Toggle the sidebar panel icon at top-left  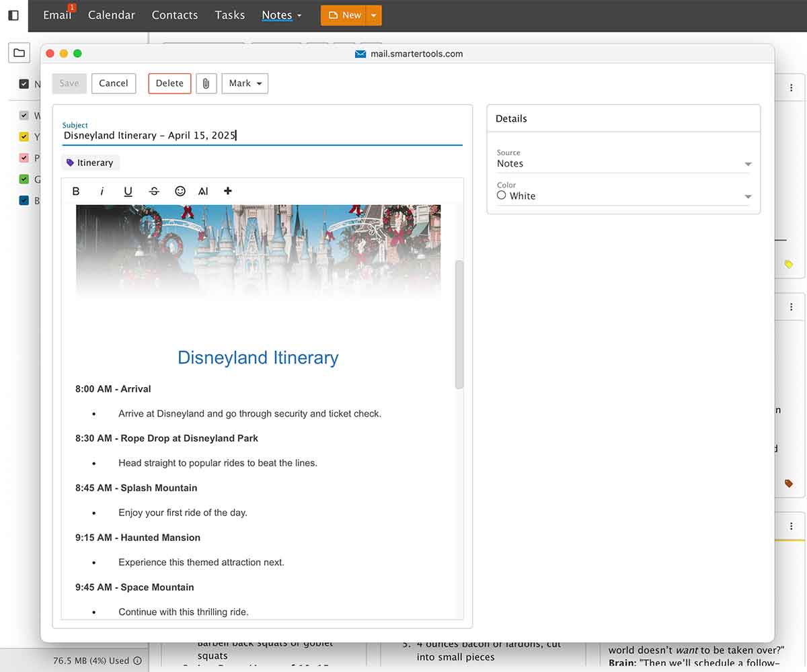13,15
